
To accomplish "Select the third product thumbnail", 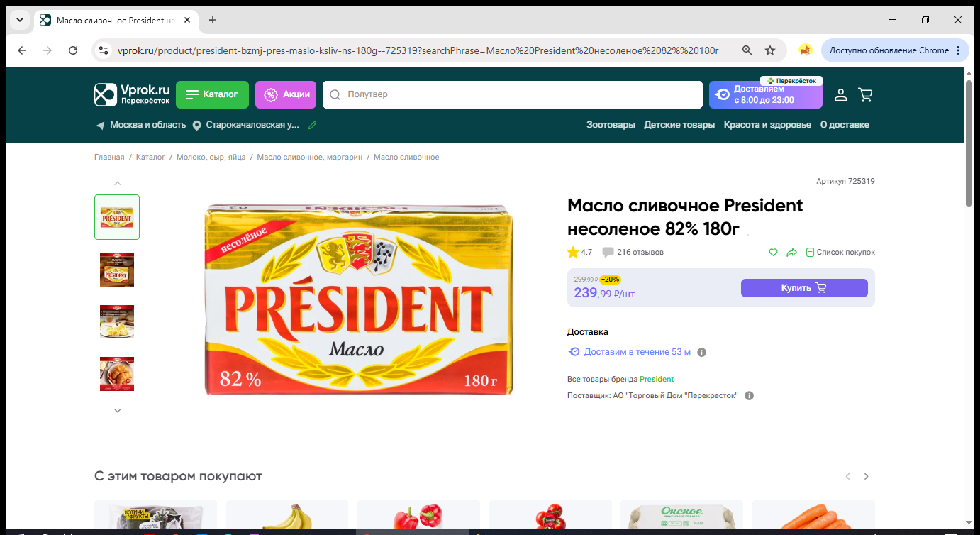I will pos(117,321).
